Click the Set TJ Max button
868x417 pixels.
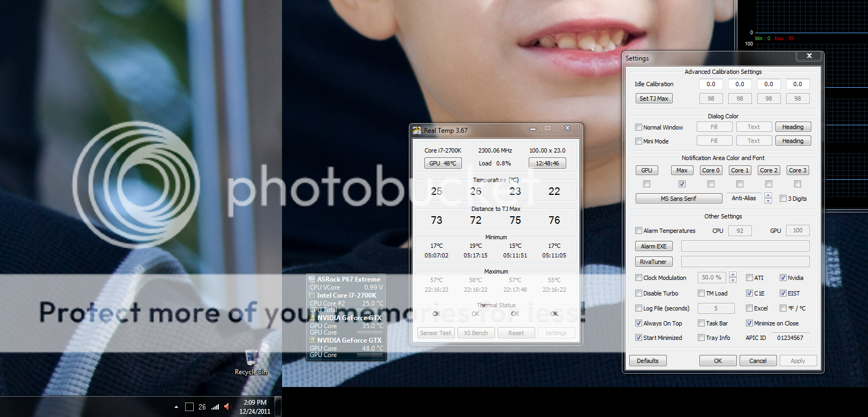pyautogui.click(x=654, y=98)
